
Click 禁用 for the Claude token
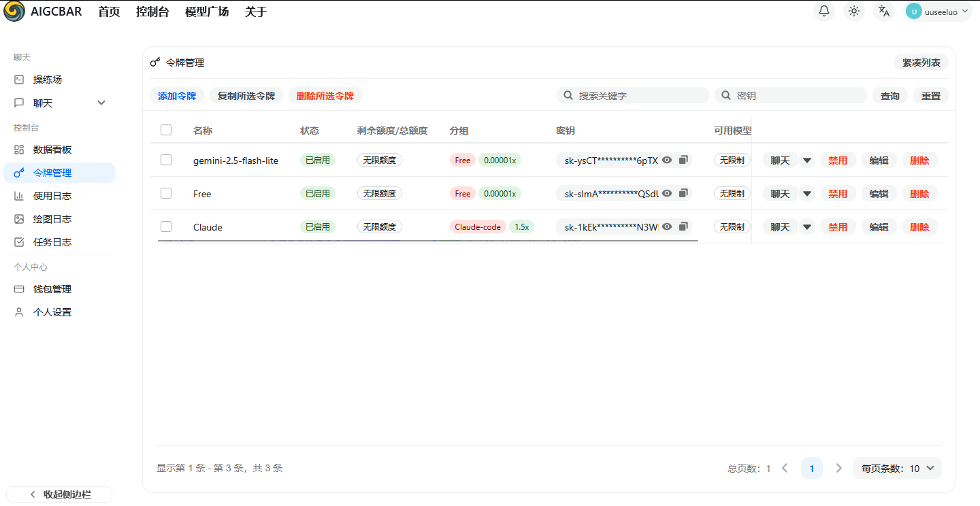tap(838, 227)
